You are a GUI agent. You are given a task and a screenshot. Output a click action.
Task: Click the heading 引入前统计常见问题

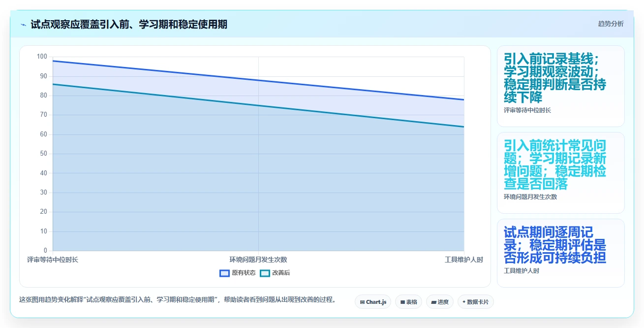click(555, 164)
